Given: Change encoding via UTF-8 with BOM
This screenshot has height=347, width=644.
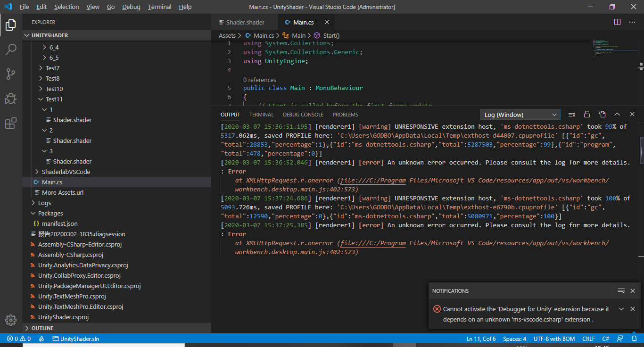Looking at the screenshot, I should tap(554, 339).
